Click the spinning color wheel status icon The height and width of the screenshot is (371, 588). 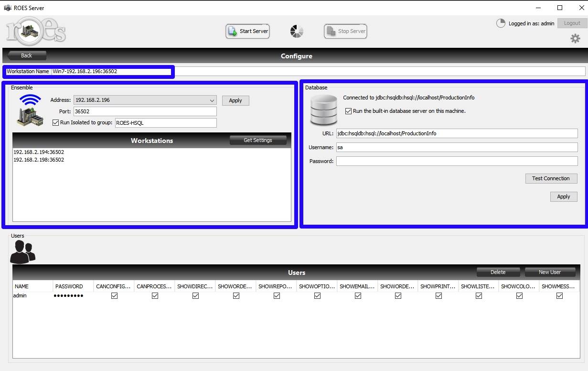pos(297,32)
